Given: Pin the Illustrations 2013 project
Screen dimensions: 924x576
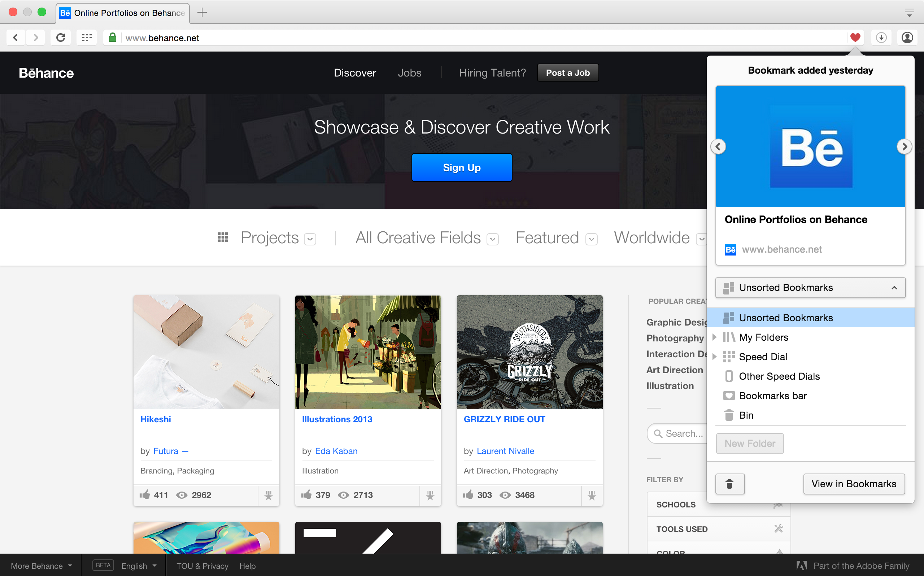Looking at the screenshot, I should (x=430, y=495).
